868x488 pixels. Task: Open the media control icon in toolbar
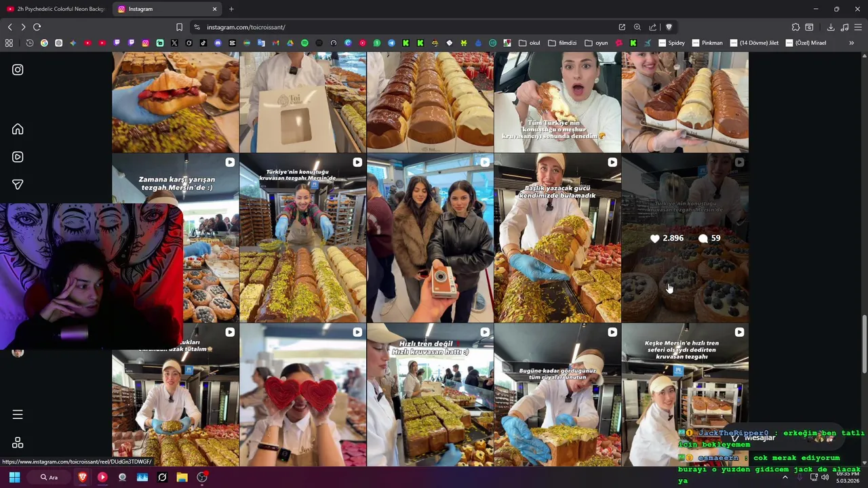click(x=844, y=27)
